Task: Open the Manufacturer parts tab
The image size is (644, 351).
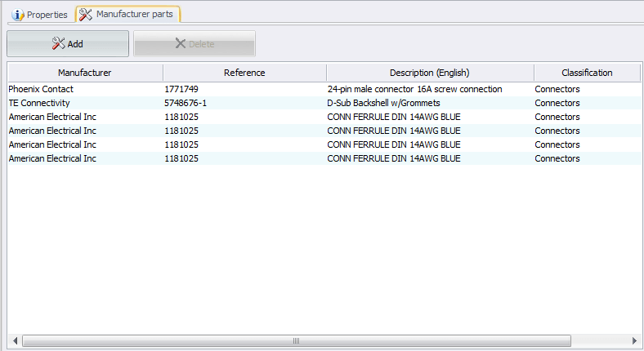Action: click(128, 15)
